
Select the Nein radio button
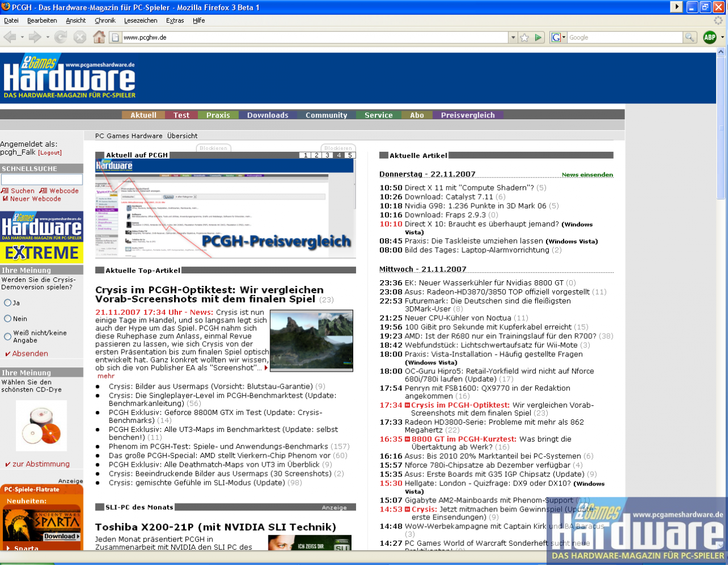(7, 319)
